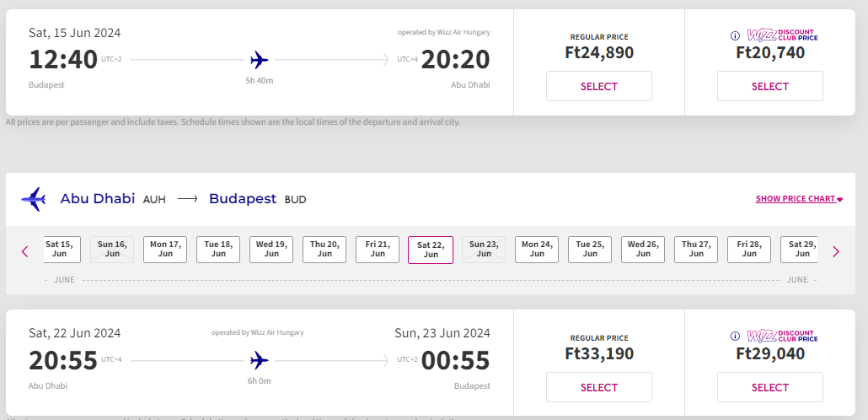Select the Mon 17, Jun date tab

(x=165, y=249)
